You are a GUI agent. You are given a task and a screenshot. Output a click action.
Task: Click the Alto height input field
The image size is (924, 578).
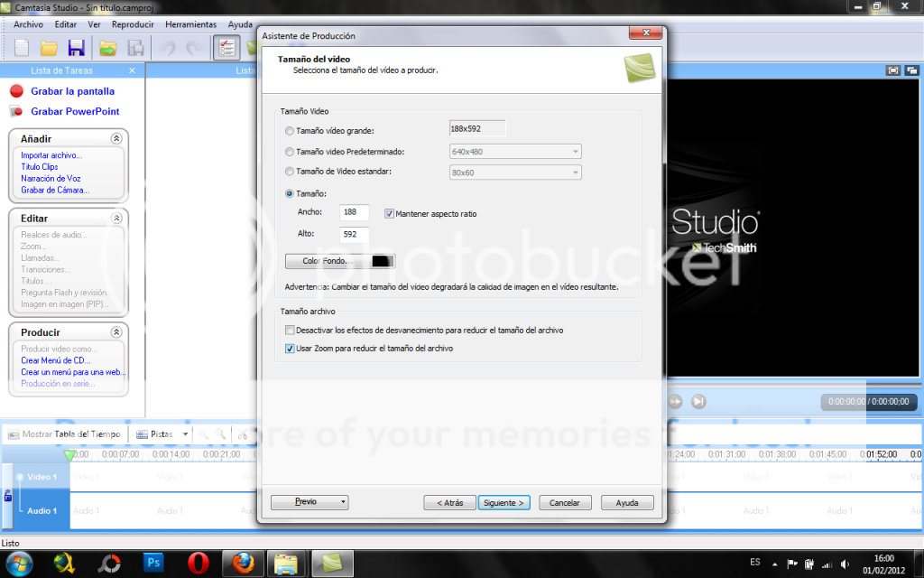tap(354, 234)
